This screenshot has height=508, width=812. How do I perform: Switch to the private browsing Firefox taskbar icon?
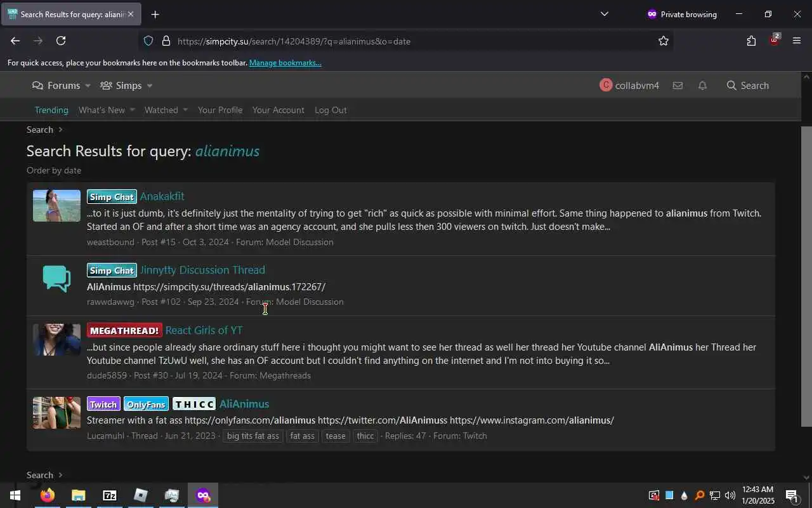pos(203,495)
